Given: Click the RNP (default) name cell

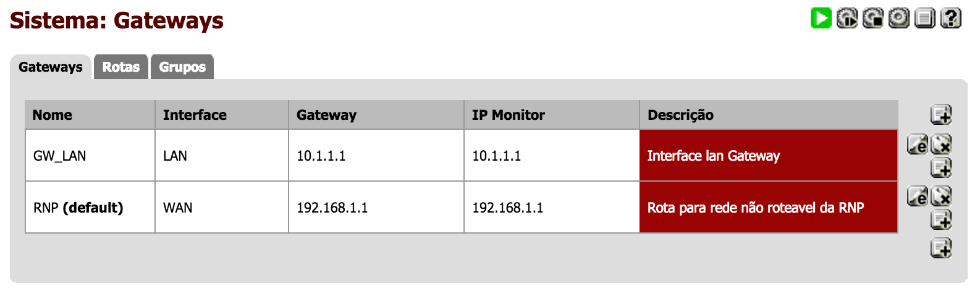Looking at the screenshot, I should tap(90, 208).
